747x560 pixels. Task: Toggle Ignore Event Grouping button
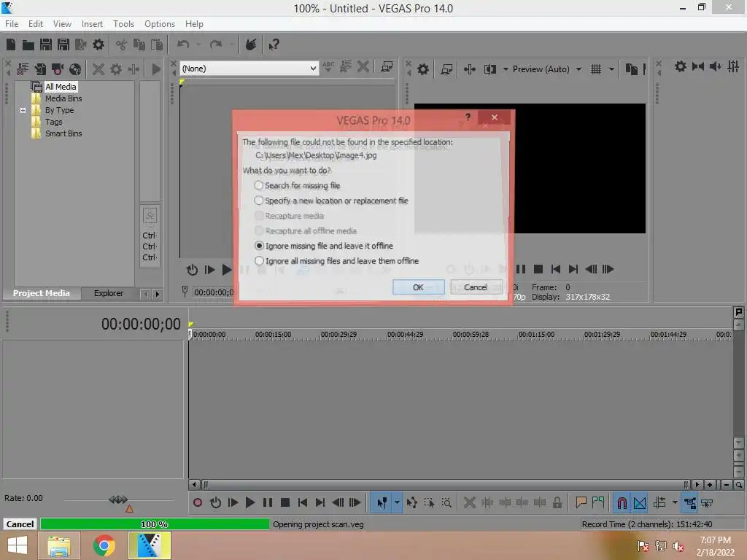[x=707, y=502]
